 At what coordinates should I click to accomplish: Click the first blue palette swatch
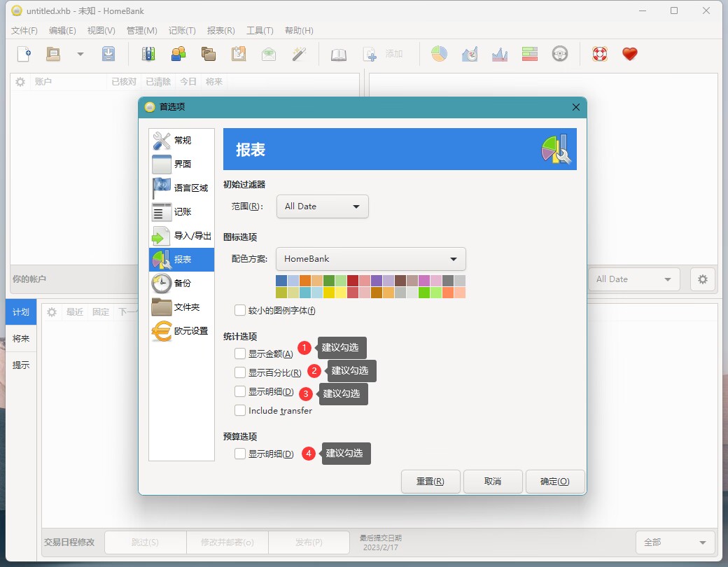coord(281,281)
